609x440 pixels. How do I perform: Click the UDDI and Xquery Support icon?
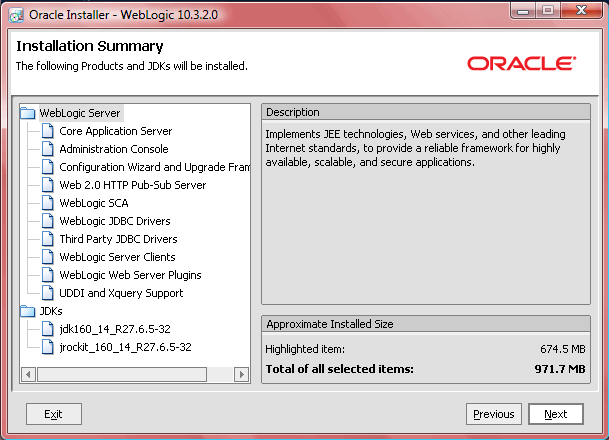[48, 293]
